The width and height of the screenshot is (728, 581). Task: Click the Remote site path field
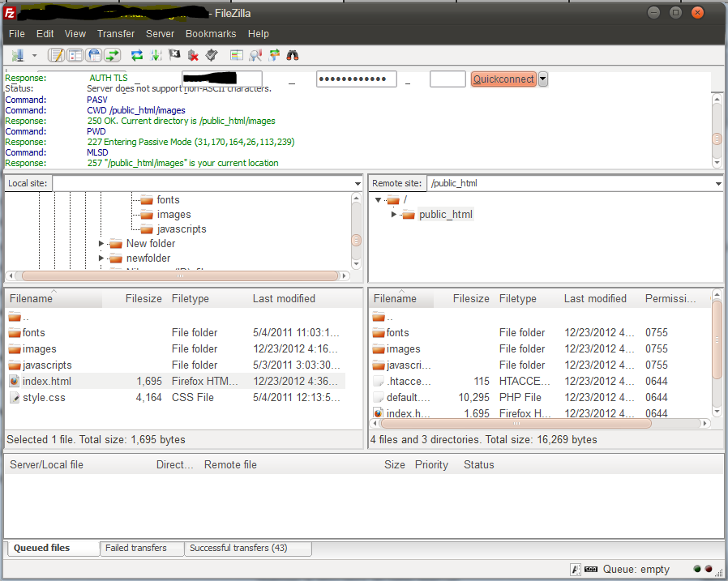571,183
